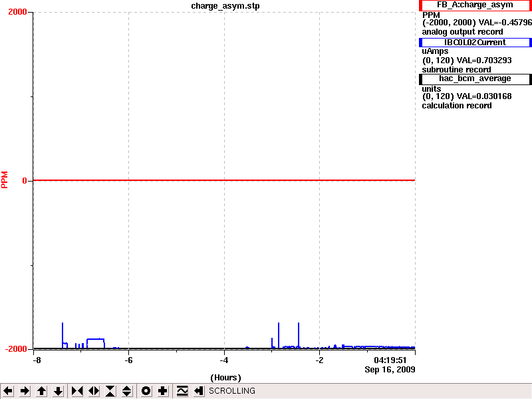The width and height of the screenshot is (532, 399).
Task: Click the -8 hours tick label
Action: pyautogui.click(x=37, y=360)
